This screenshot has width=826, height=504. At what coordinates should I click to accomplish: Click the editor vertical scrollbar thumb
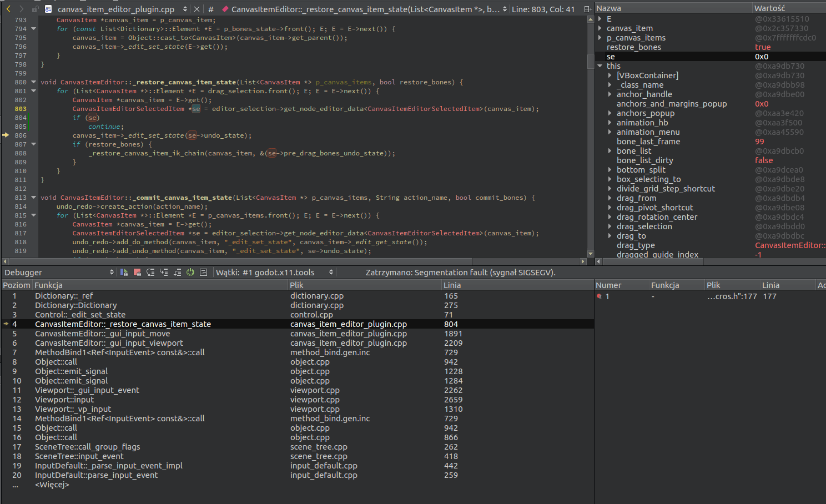[x=591, y=61]
